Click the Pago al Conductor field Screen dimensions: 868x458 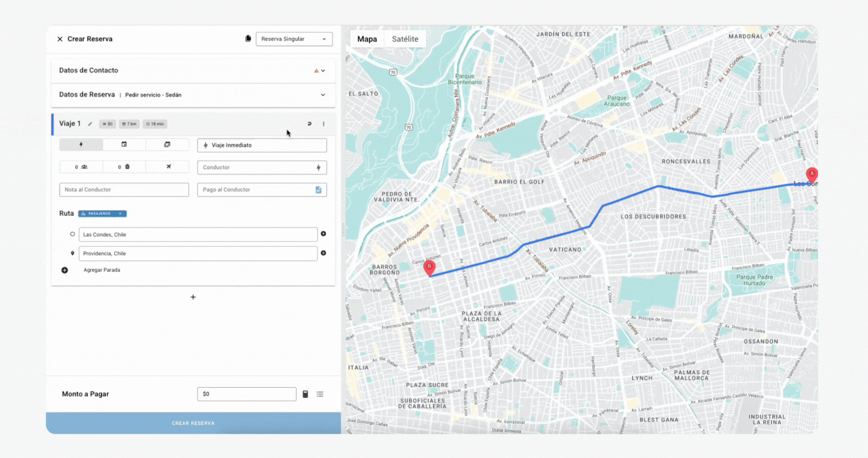[x=262, y=190]
